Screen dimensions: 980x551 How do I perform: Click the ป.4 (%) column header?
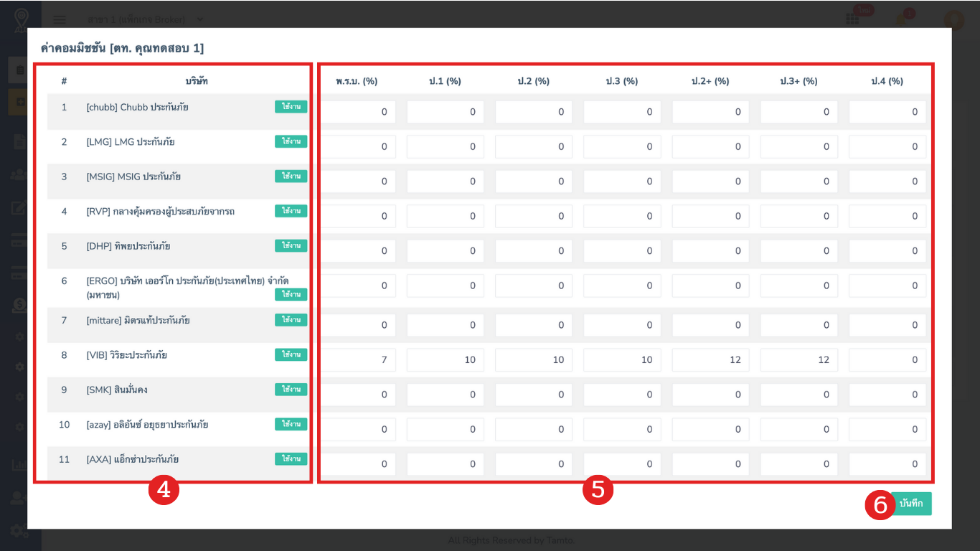887,81
